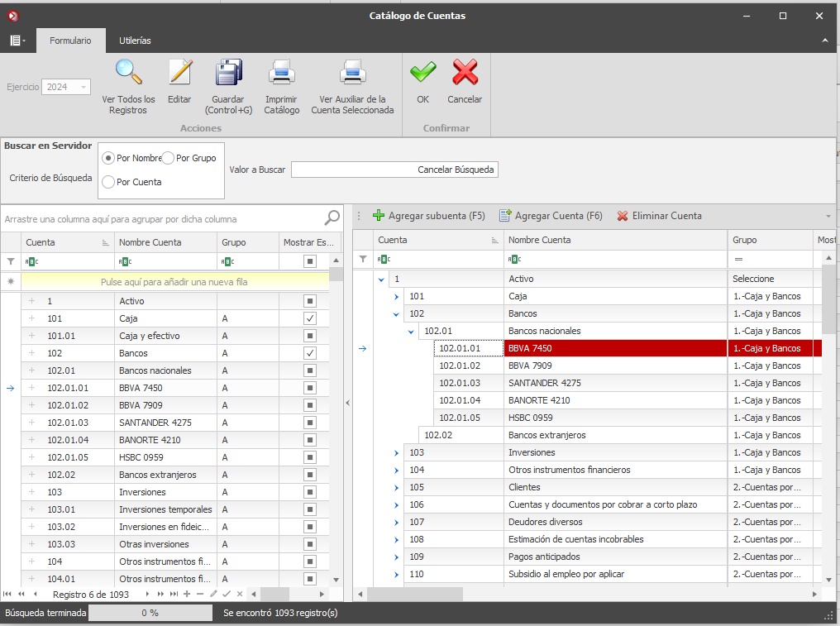Click navigator accept changes checkmark
The image size is (840, 626).
(x=226, y=594)
